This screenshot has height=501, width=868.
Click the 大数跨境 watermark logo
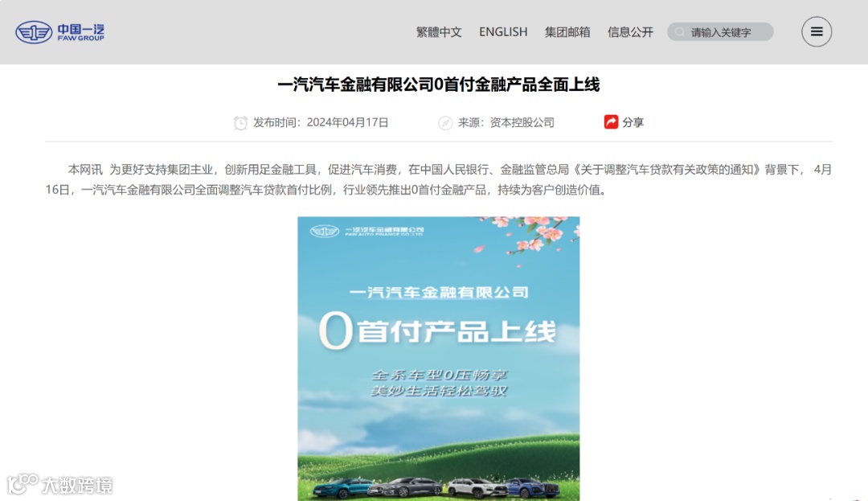tap(59, 484)
